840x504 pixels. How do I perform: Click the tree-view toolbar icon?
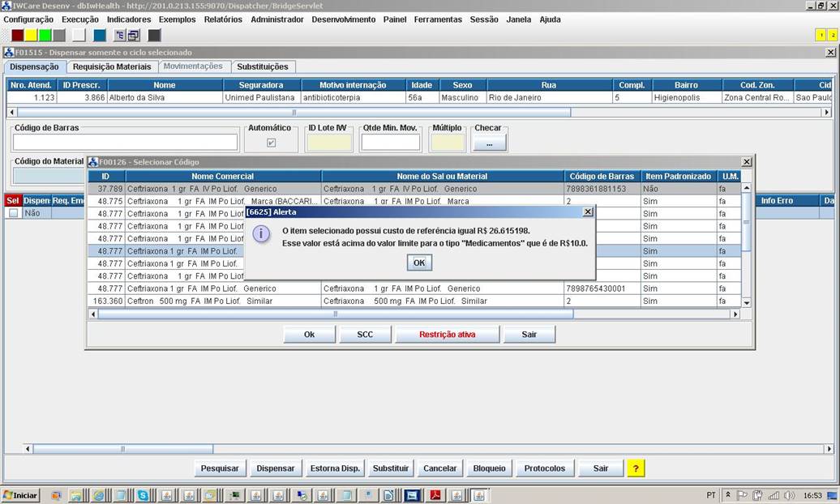click(120, 35)
